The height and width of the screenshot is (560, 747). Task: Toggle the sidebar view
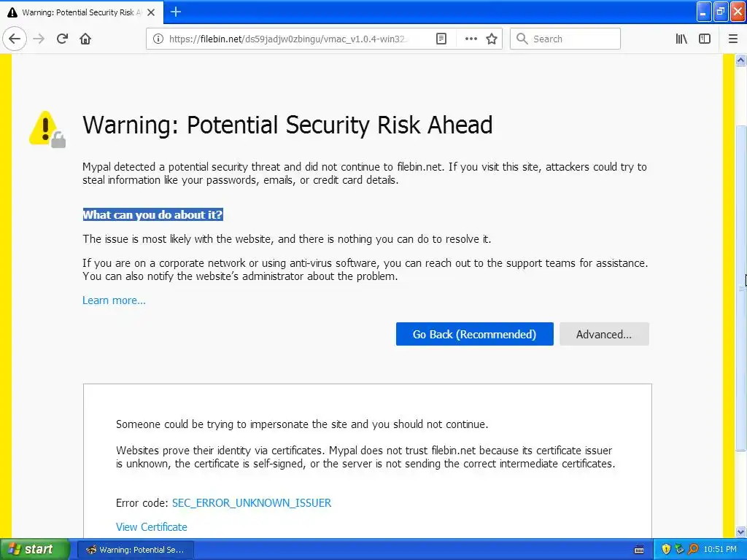click(705, 39)
